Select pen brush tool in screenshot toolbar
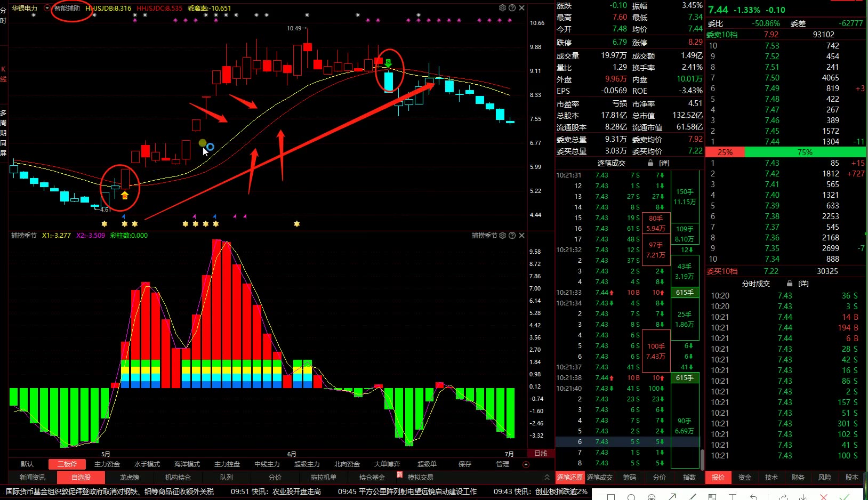 [692, 497]
